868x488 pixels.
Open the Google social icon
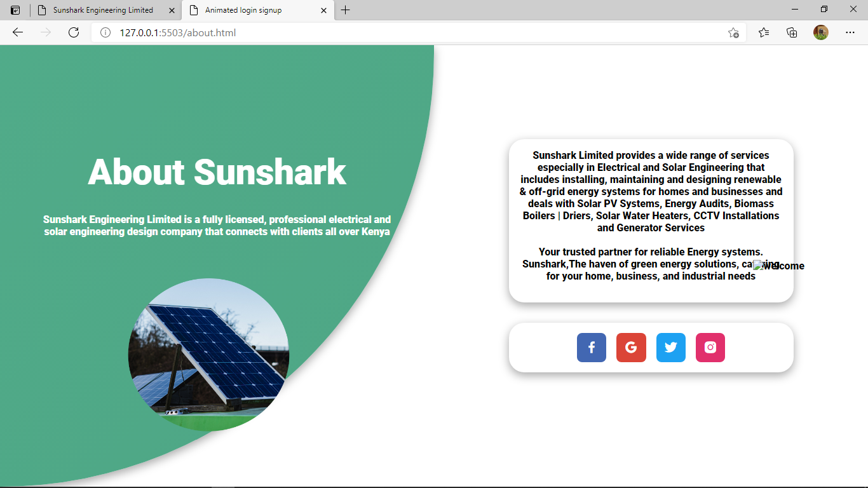coord(631,348)
